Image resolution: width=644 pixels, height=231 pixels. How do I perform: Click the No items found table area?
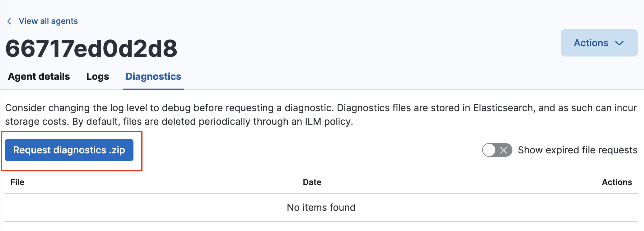321,207
